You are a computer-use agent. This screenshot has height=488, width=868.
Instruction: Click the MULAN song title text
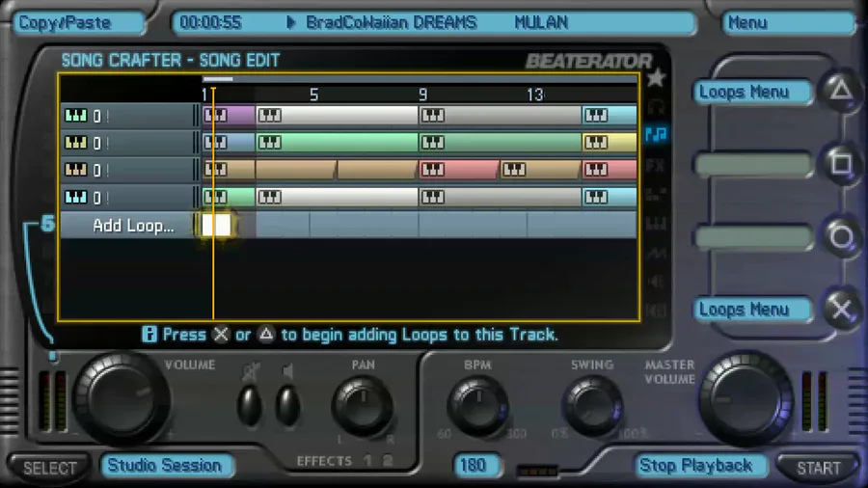541,23
